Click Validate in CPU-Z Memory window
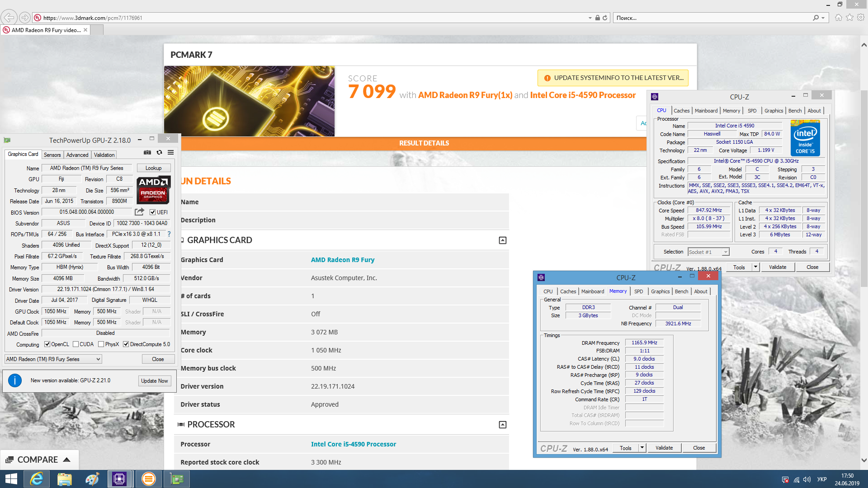868x488 pixels. click(664, 448)
